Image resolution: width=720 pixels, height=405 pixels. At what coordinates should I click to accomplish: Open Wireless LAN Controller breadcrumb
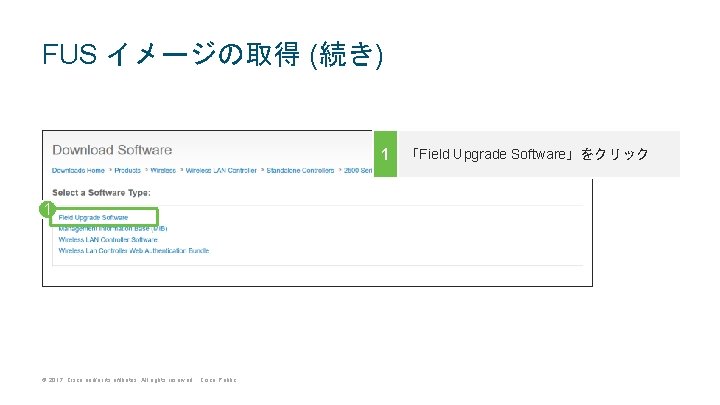click(221, 170)
